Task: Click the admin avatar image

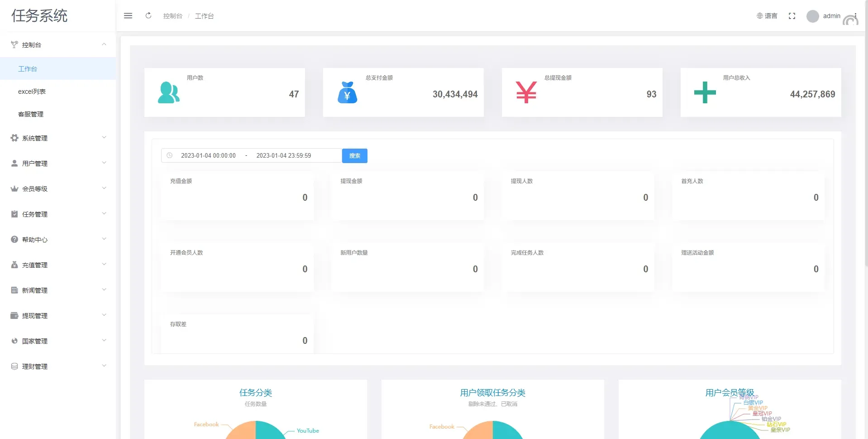Action: (x=813, y=16)
